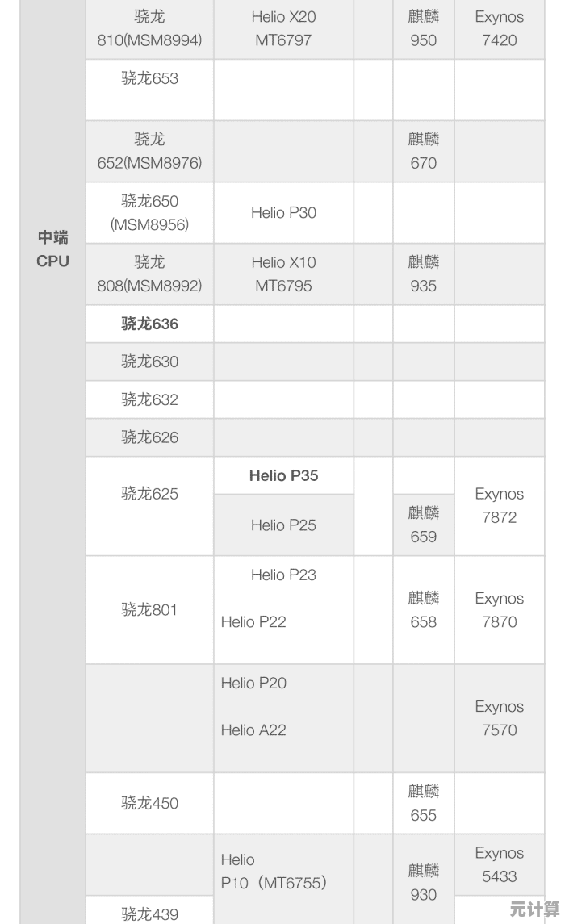
Task: Click the 麒麟 950 cell
Action: pyautogui.click(x=423, y=28)
